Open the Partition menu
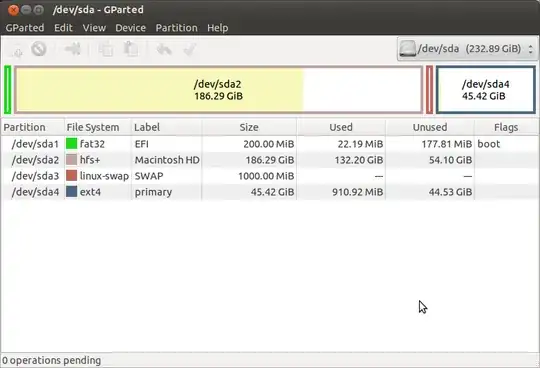The width and height of the screenshot is (540, 368). coord(177,28)
